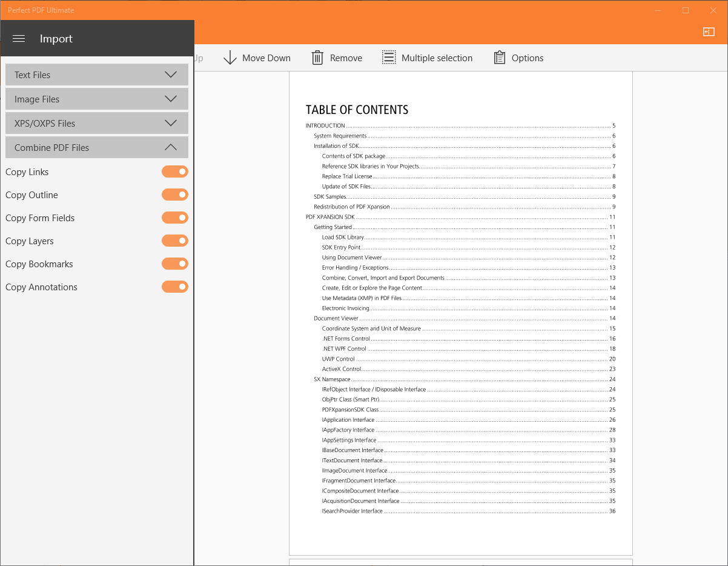728x566 pixels.
Task: Open the hamburger menu beside Import
Action: pyautogui.click(x=18, y=38)
